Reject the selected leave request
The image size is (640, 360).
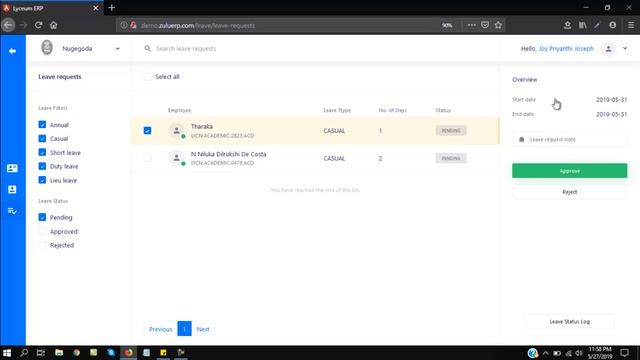click(x=569, y=192)
